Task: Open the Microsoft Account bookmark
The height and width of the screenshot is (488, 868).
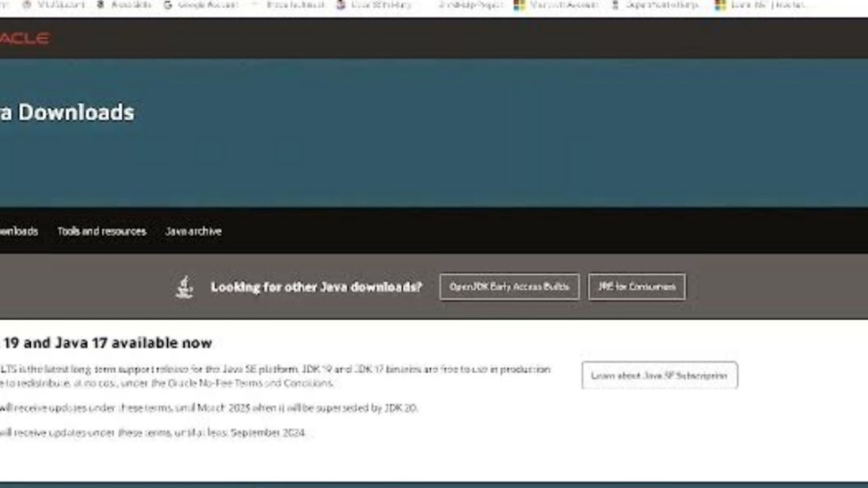Action: 557,5
